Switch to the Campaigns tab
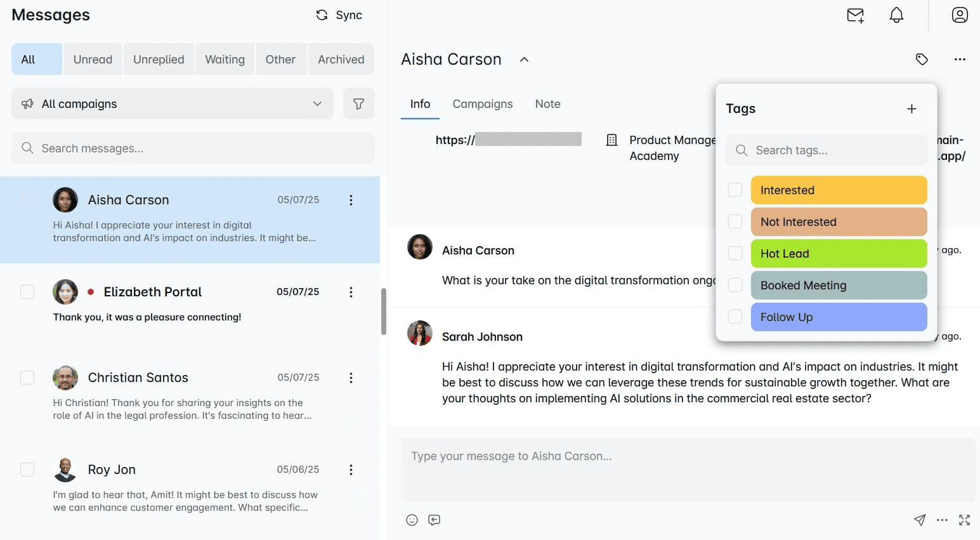The height and width of the screenshot is (540, 980). point(483,103)
